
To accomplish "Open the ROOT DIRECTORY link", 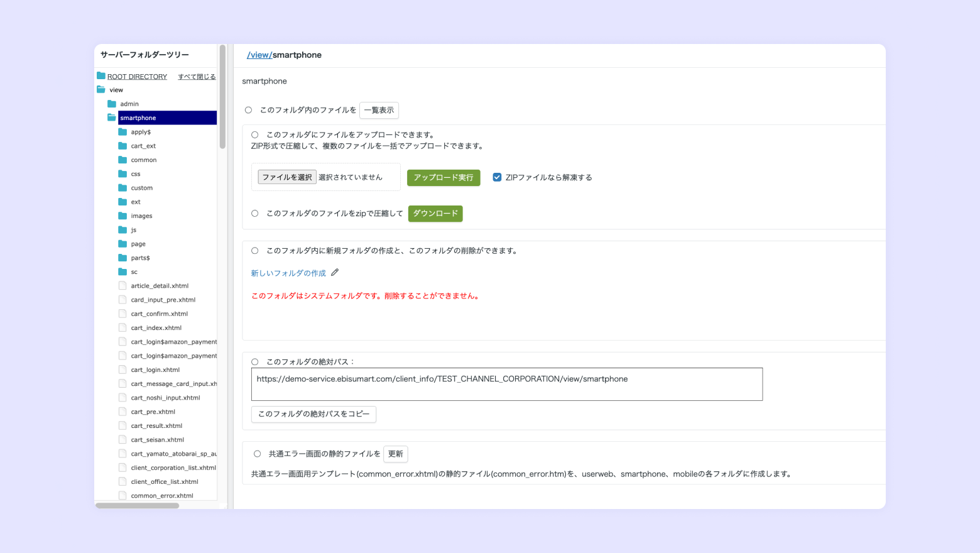I will 137,77.
